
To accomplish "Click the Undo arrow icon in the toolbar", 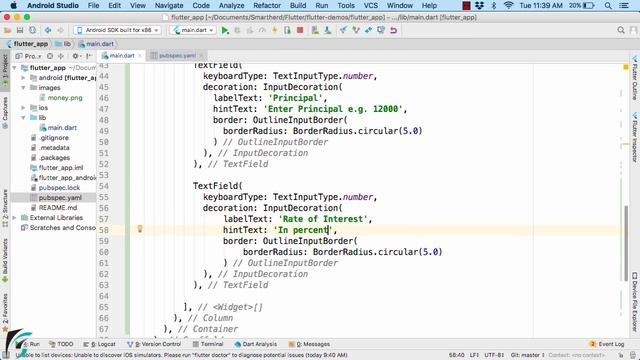I will (x=393, y=30).
